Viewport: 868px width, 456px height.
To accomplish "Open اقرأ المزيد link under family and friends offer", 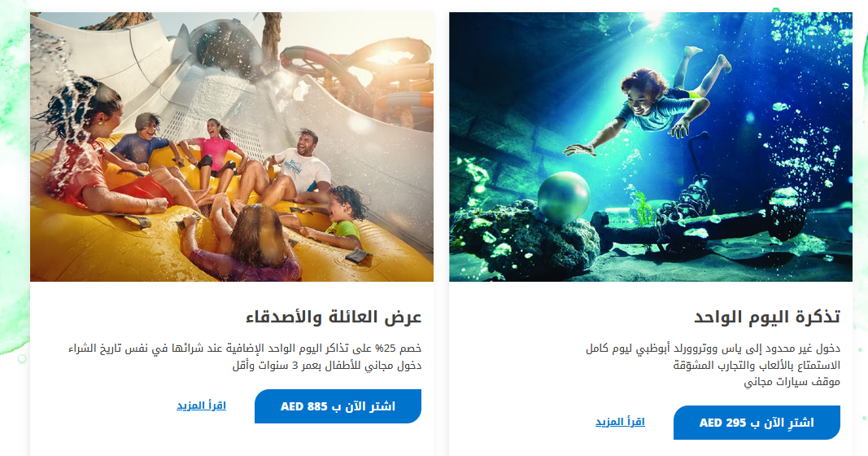I will [201, 406].
